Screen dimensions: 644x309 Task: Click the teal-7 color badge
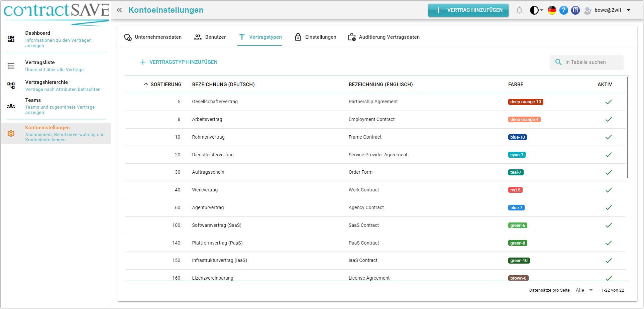click(516, 172)
